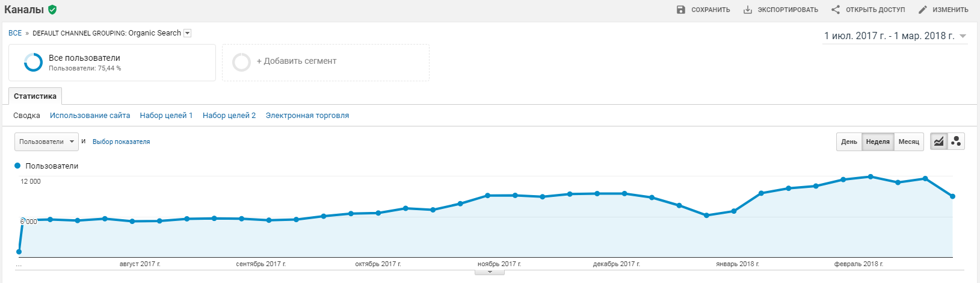Click the ОТКРЫТЬ ДОСТУП button label
The height and width of the screenshot is (283, 980).
tap(875, 10)
